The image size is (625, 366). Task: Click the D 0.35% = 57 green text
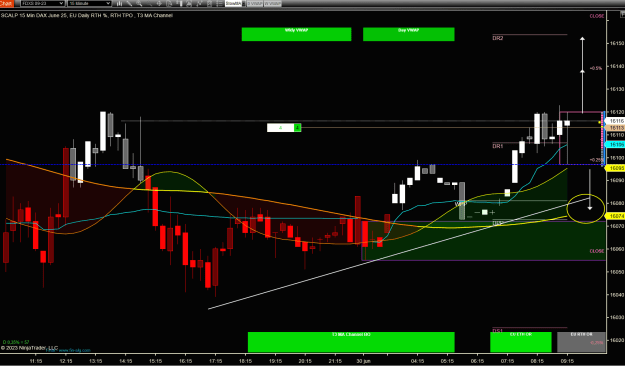(x=16, y=342)
